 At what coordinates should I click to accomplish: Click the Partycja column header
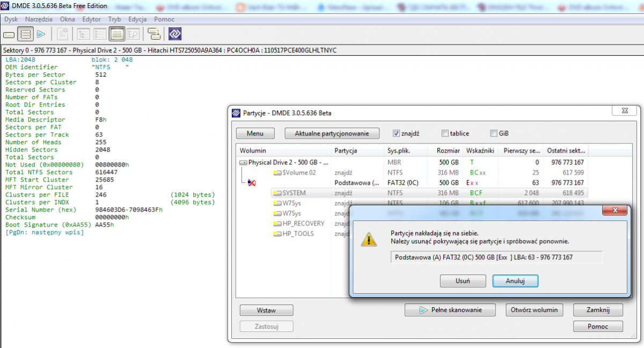tap(357, 151)
